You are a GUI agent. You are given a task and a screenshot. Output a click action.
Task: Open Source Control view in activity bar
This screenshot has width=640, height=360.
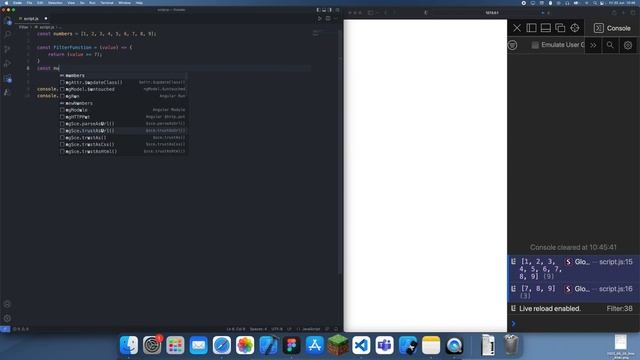pos(8,49)
